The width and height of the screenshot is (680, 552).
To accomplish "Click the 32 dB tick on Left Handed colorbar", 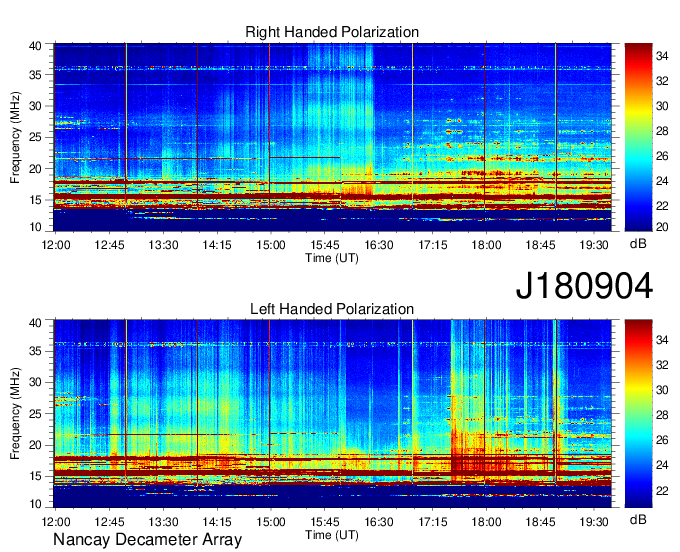I will click(x=662, y=365).
